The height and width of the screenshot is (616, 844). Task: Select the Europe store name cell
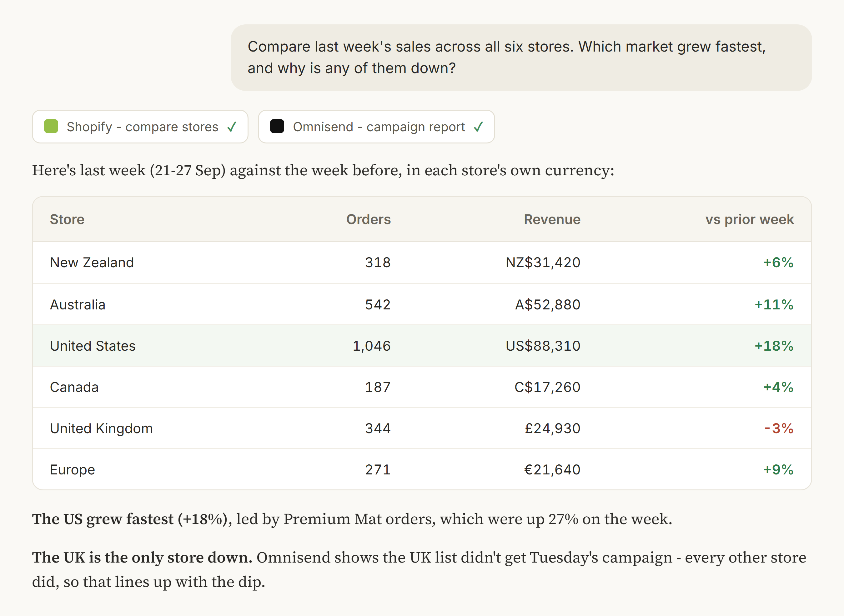[x=72, y=470]
